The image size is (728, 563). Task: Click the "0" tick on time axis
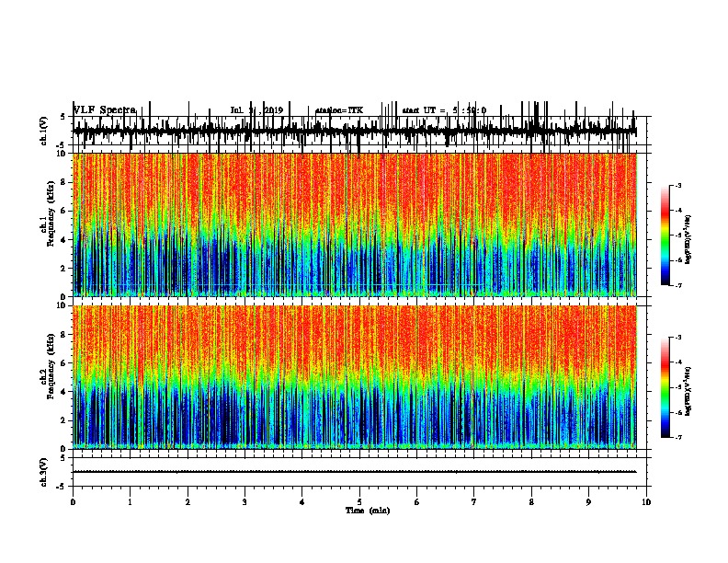coord(73,502)
